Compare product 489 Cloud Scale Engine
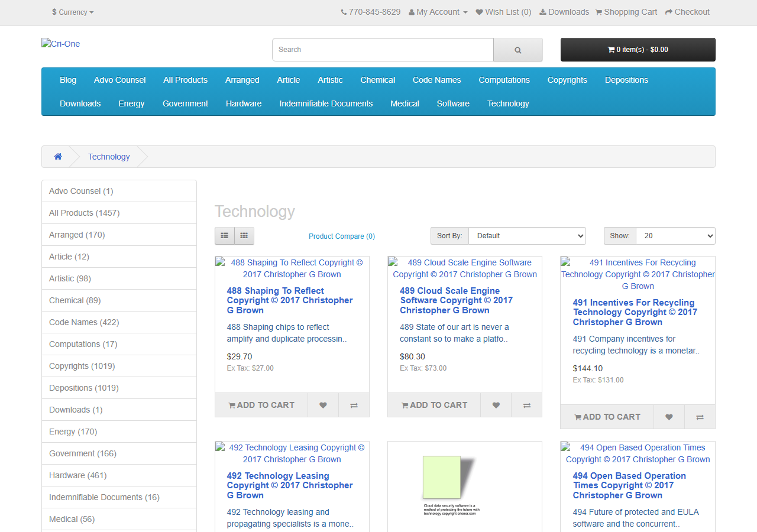757x532 pixels. pyautogui.click(x=526, y=405)
